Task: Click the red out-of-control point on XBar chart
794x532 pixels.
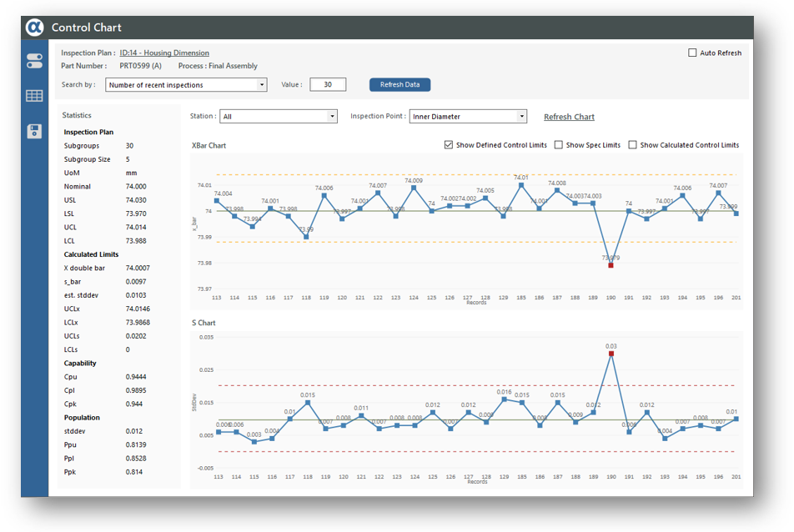Action: (611, 265)
